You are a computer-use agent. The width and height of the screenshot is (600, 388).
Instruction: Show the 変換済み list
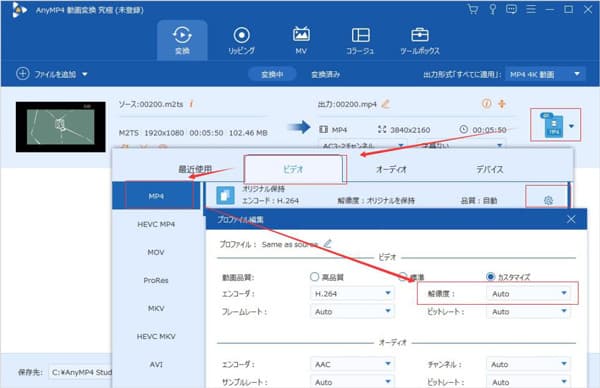[x=326, y=74]
